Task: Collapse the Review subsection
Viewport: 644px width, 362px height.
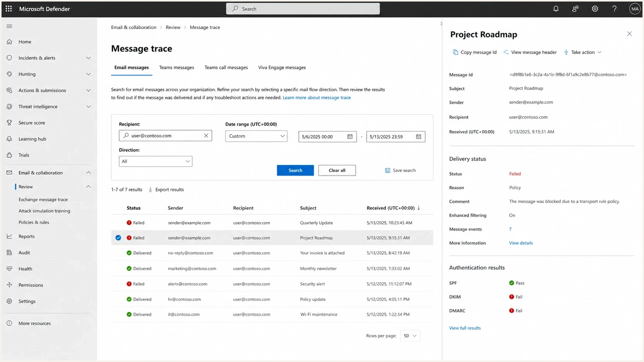Action: click(88, 187)
